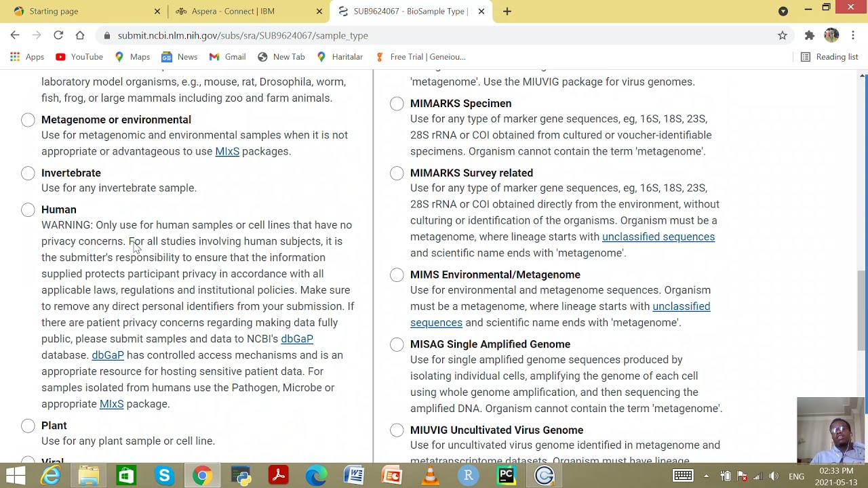The width and height of the screenshot is (868, 488).
Task: Select MISAG Single Amplified Genome option
Action: (x=397, y=344)
